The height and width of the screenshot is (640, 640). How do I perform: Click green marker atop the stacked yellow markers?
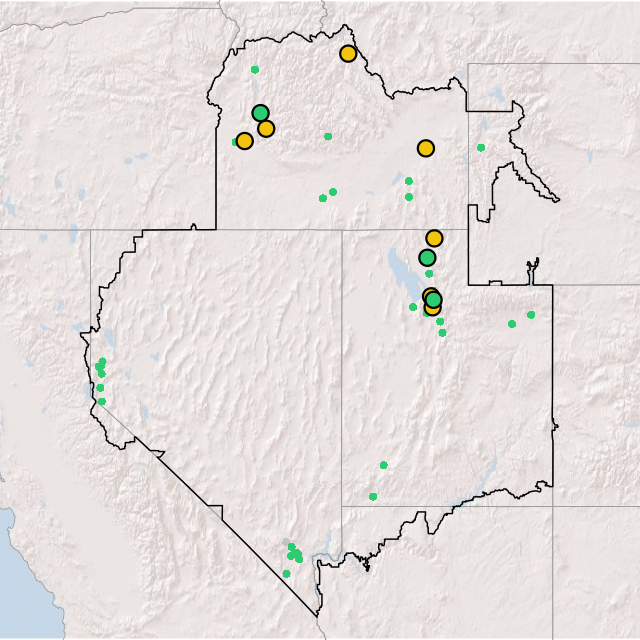tap(433, 300)
